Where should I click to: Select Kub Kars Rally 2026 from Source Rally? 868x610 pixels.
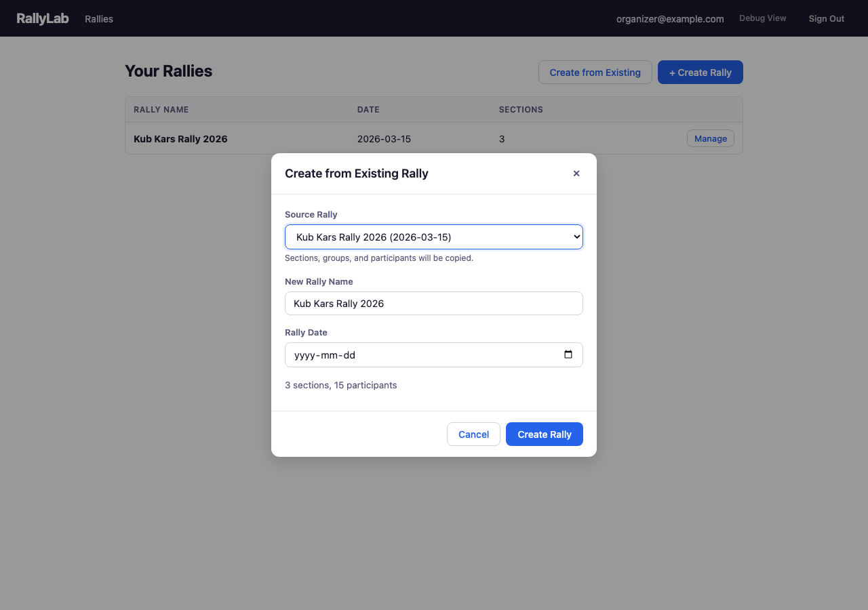pyautogui.click(x=433, y=237)
